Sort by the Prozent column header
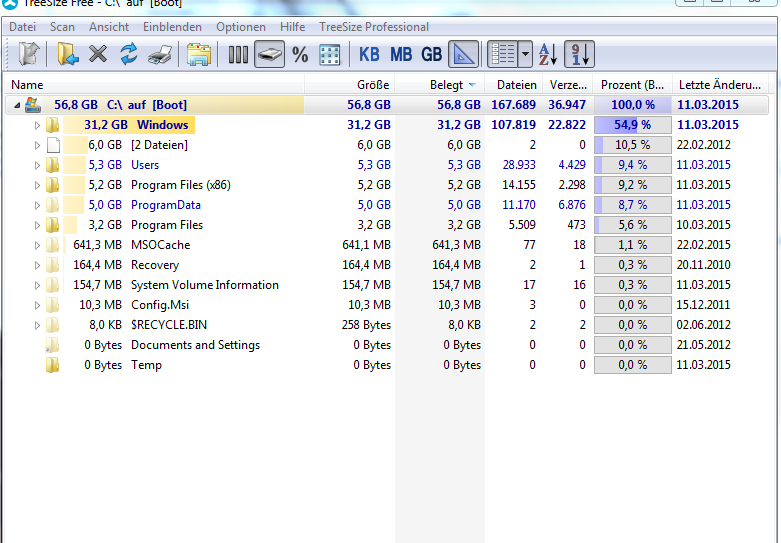Screen dimensions: 781x543 [633, 85]
